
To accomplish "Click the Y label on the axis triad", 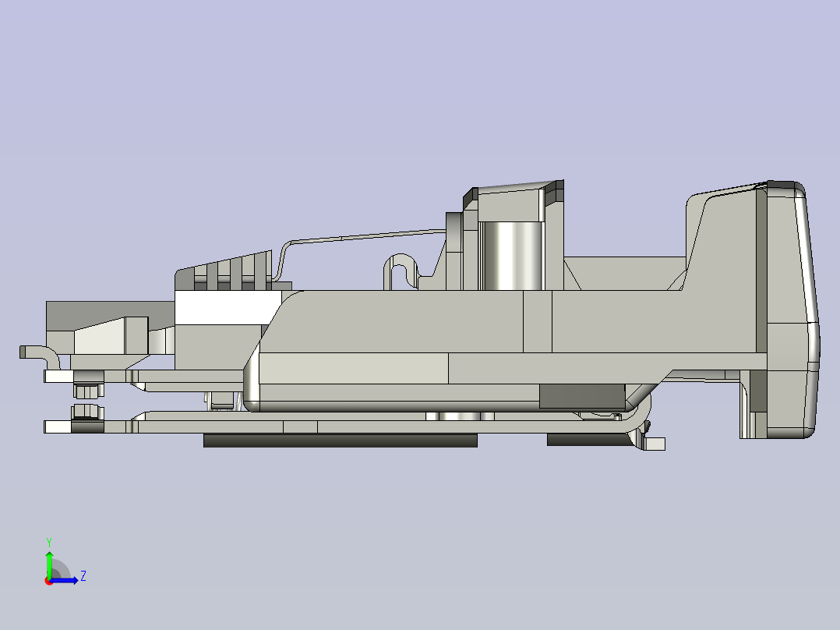I will coord(49,540).
